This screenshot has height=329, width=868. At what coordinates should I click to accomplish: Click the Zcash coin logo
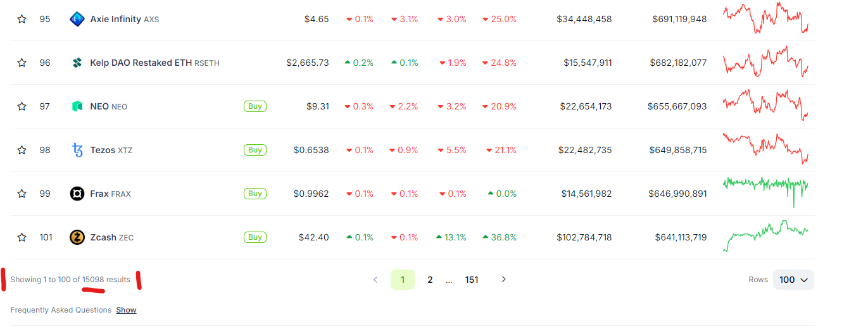(x=77, y=237)
